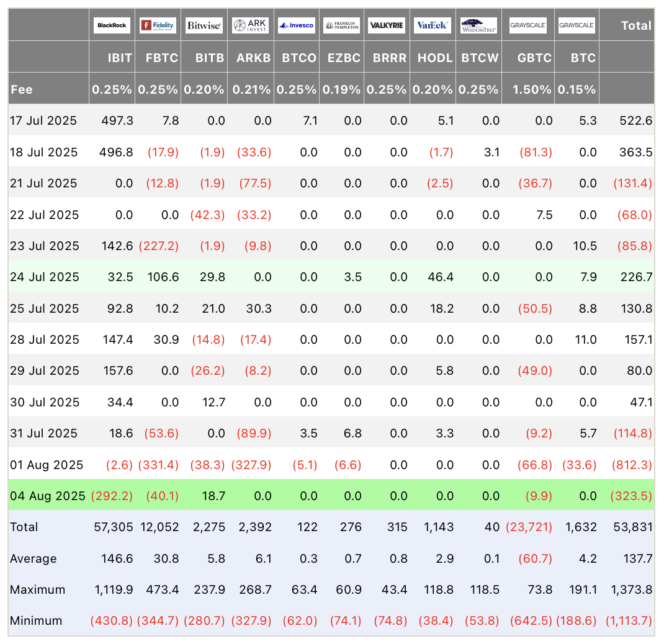
Task: Click the WisdomTree logo
Action: (478, 25)
